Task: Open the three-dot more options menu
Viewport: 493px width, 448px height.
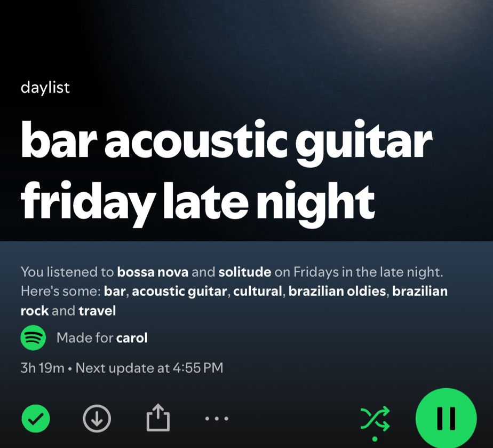Action: (217, 419)
